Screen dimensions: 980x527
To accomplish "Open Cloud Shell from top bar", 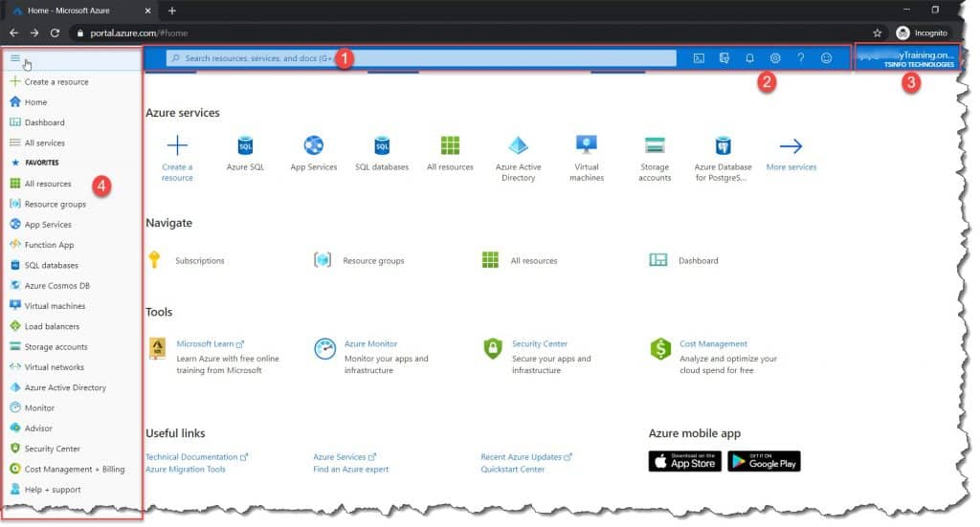I will click(699, 58).
